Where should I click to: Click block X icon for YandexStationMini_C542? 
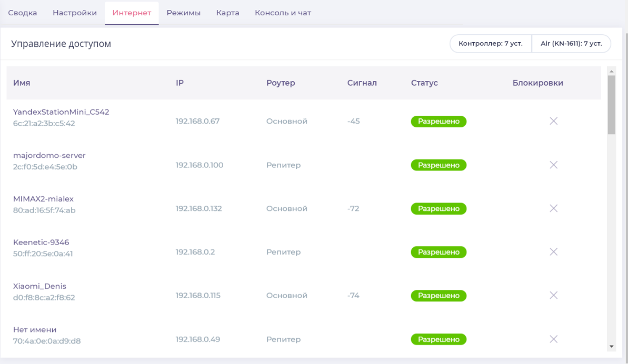click(553, 122)
